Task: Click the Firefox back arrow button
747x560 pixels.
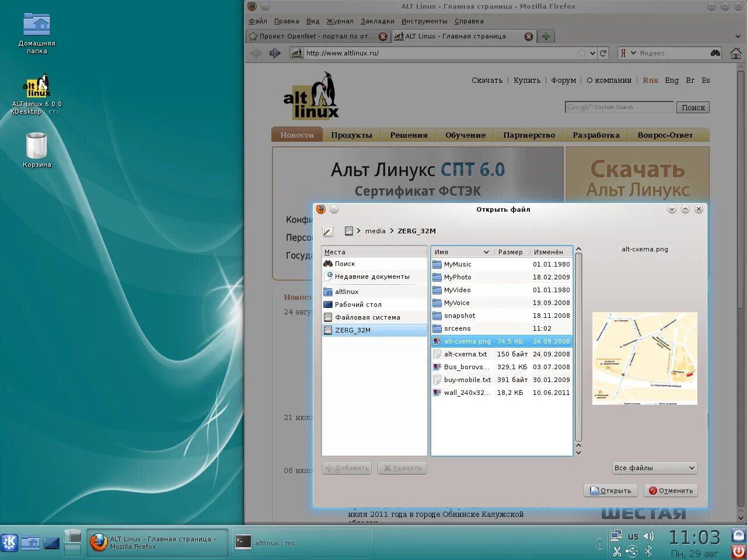Action: pos(256,53)
